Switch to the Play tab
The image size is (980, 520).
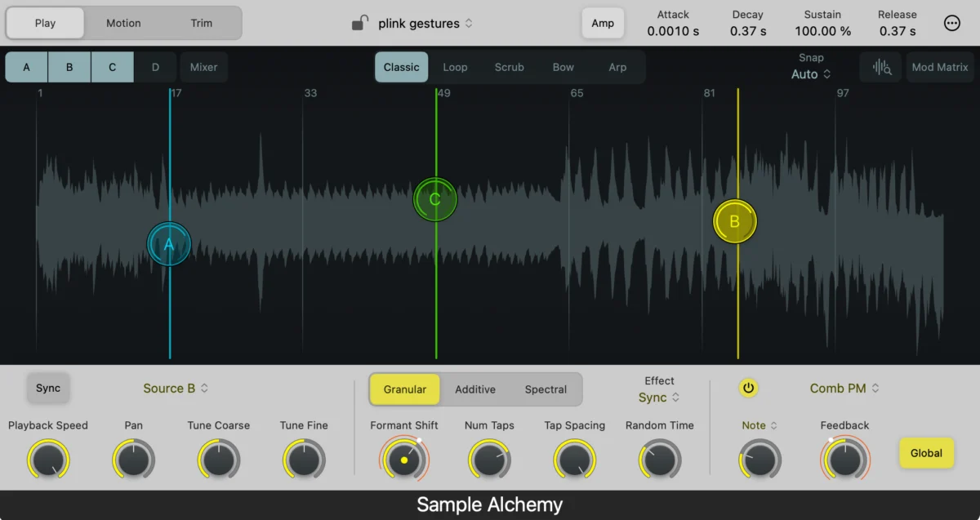[46, 23]
